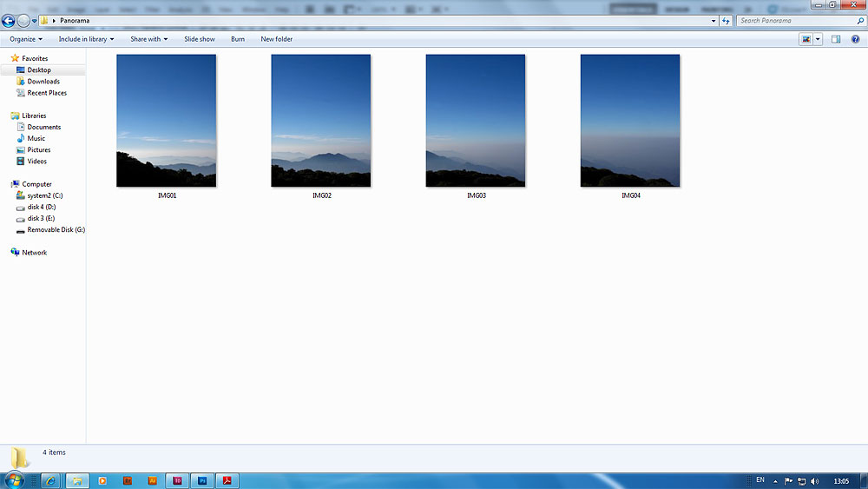Open the Windows Start menu
The width and height of the screenshot is (868, 489).
point(15,479)
